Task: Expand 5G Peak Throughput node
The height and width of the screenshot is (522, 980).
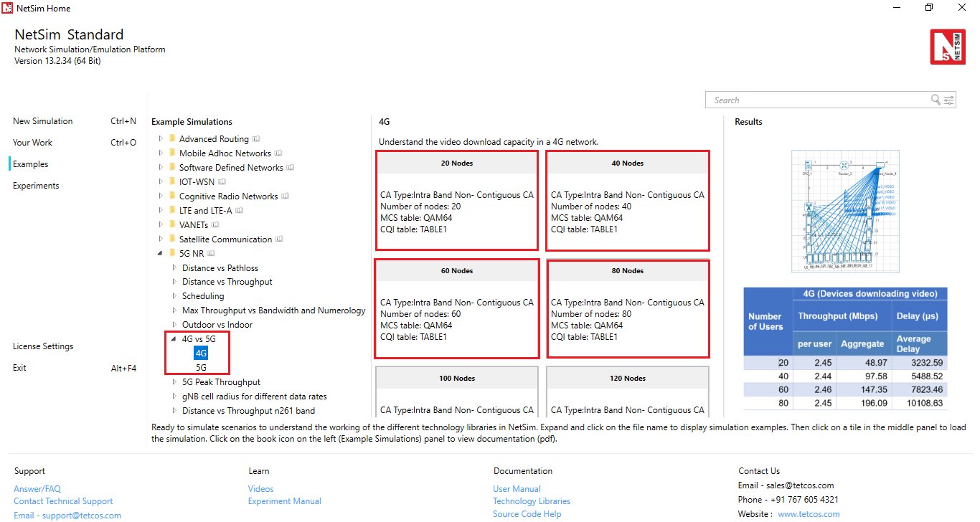Action: click(174, 382)
